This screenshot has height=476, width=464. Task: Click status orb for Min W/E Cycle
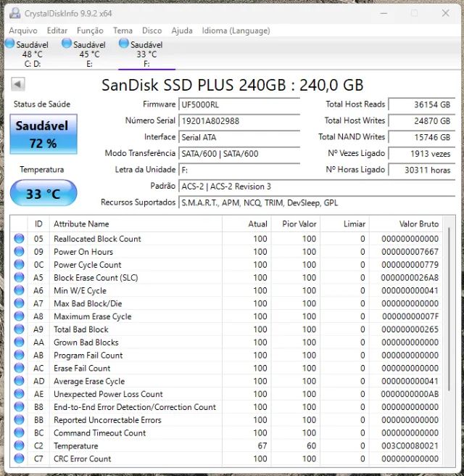coord(19,290)
